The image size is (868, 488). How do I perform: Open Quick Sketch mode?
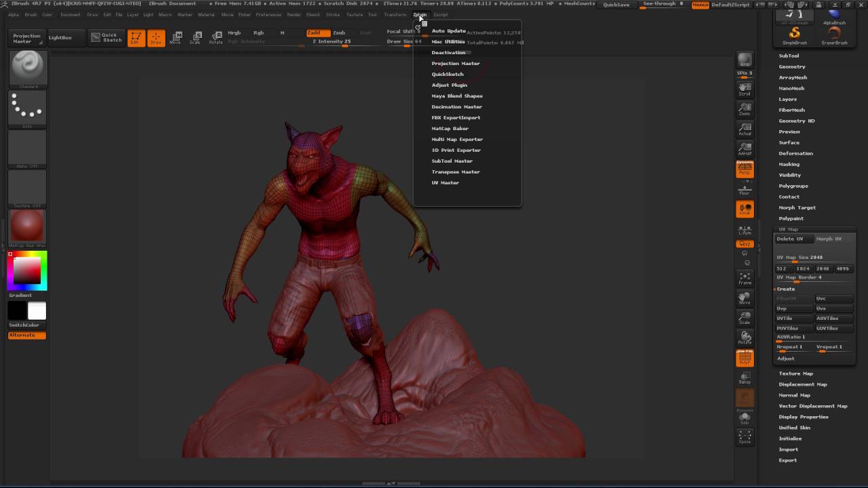point(106,37)
